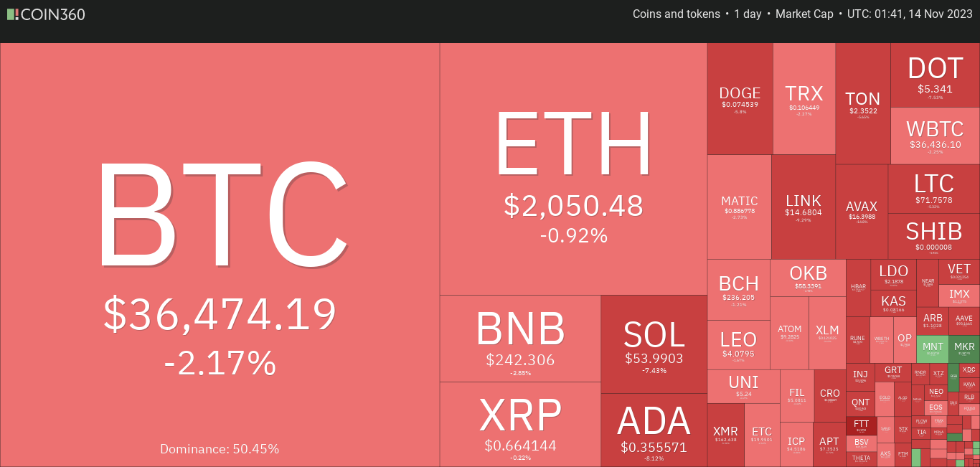980x467 pixels.
Task: Select the BNB tile
Action: 520,339
